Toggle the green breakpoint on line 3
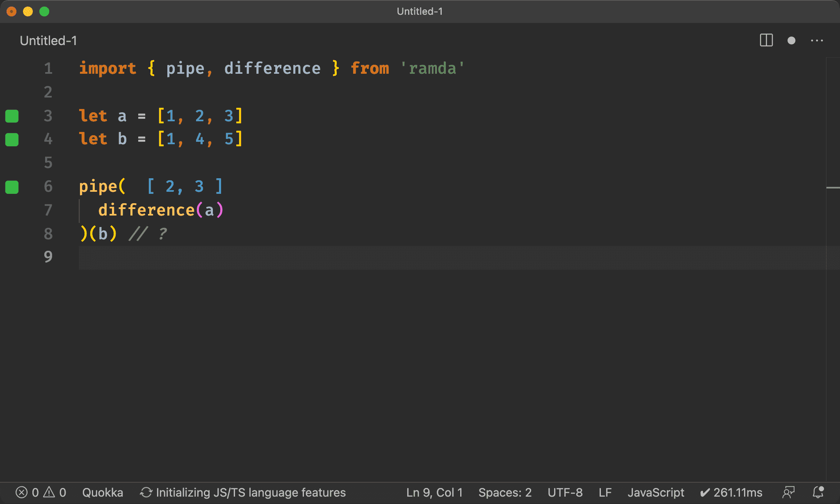 point(13,115)
